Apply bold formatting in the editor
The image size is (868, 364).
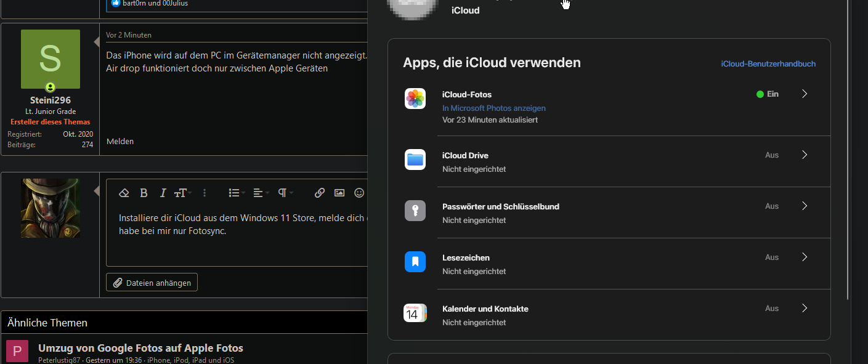pos(144,192)
